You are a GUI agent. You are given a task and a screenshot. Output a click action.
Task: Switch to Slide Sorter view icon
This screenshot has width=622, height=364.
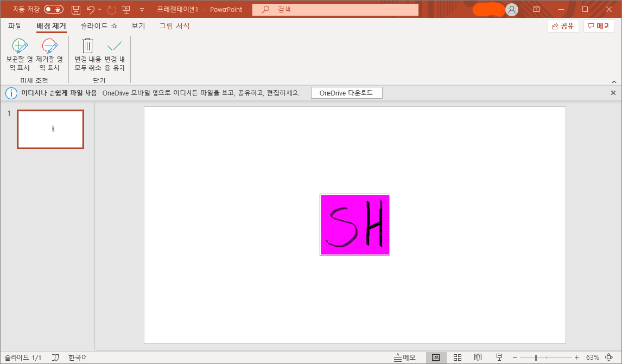tap(457, 357)
